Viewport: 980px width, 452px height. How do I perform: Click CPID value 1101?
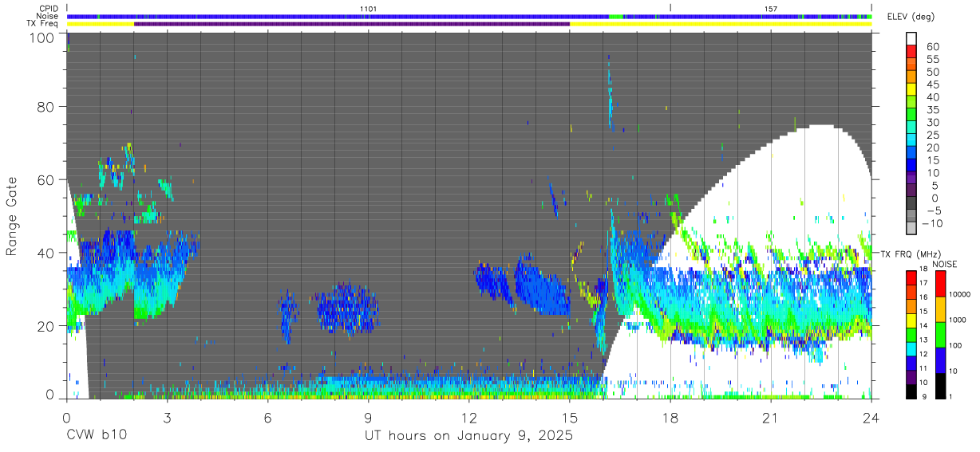368,9
